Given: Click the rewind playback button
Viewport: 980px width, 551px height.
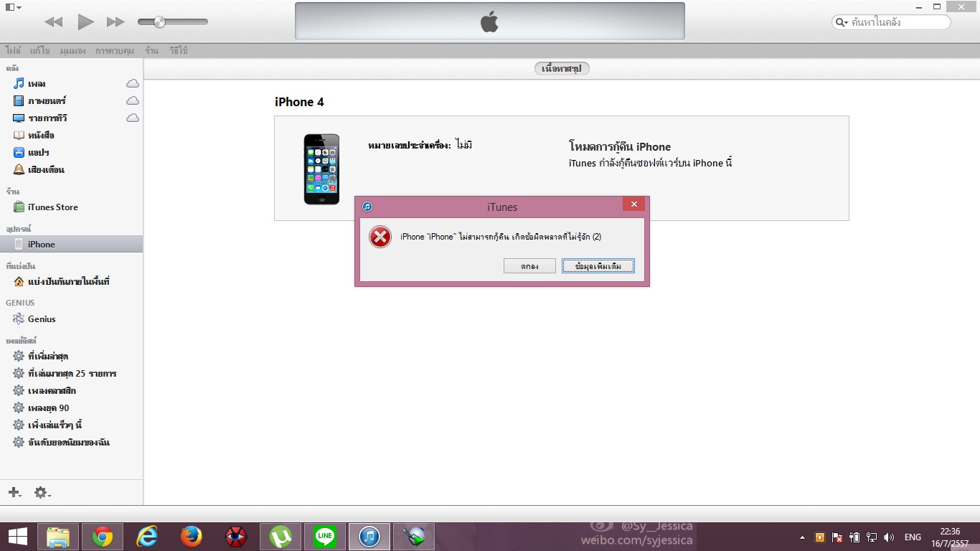Looking at the screenshot, I should coord(54,22).
